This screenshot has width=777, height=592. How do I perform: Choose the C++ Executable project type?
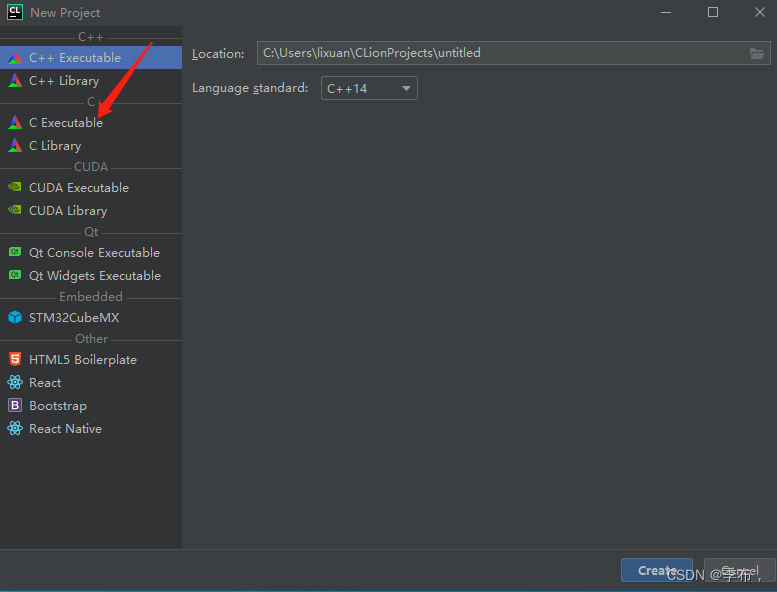click(91, 57)
